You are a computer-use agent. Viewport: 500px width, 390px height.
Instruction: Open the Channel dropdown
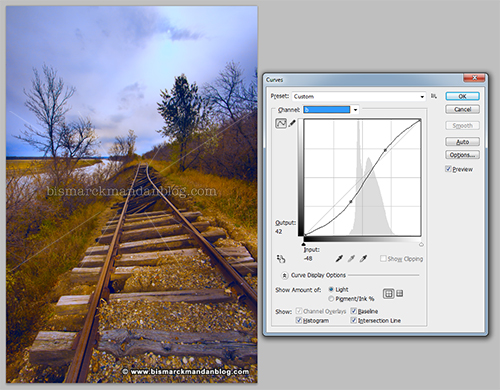click(x=331, y=110)
